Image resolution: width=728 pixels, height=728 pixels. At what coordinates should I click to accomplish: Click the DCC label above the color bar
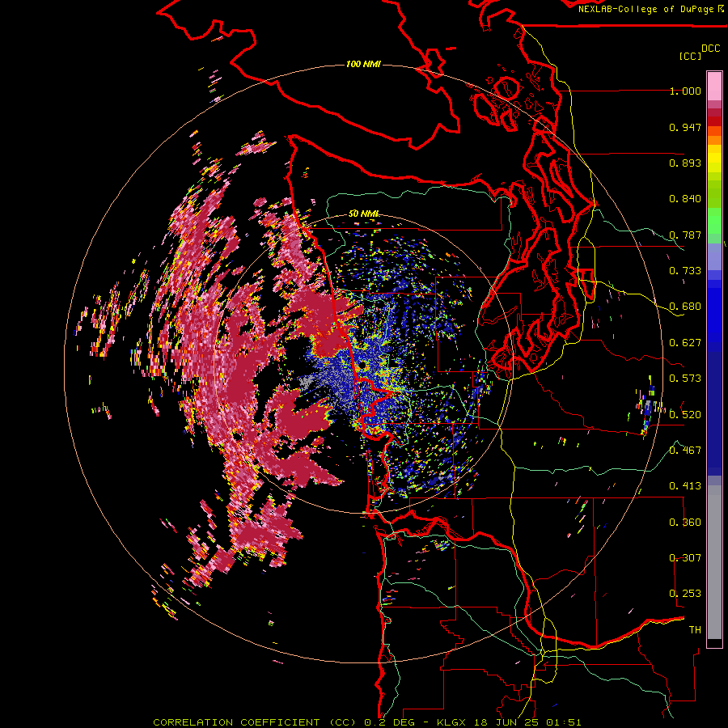click(710, 49)
